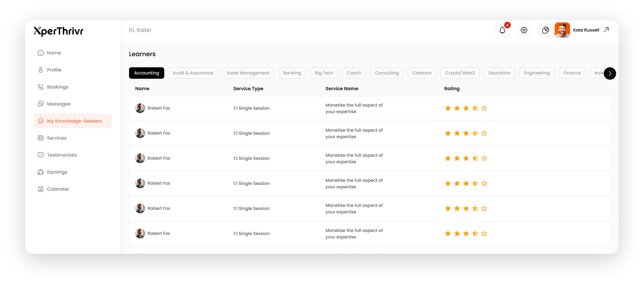Navigate to the Profile page

click(54, 70)
